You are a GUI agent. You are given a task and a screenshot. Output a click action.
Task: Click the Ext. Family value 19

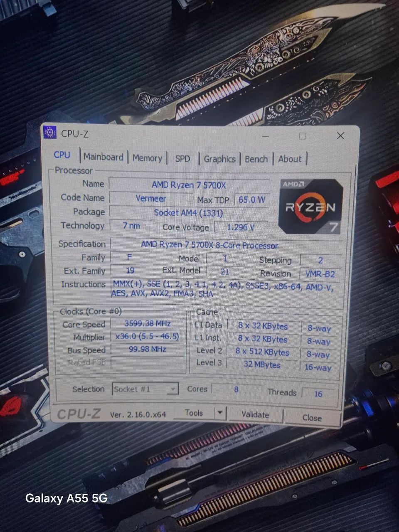pyautogui.click(x=130, y=271)
